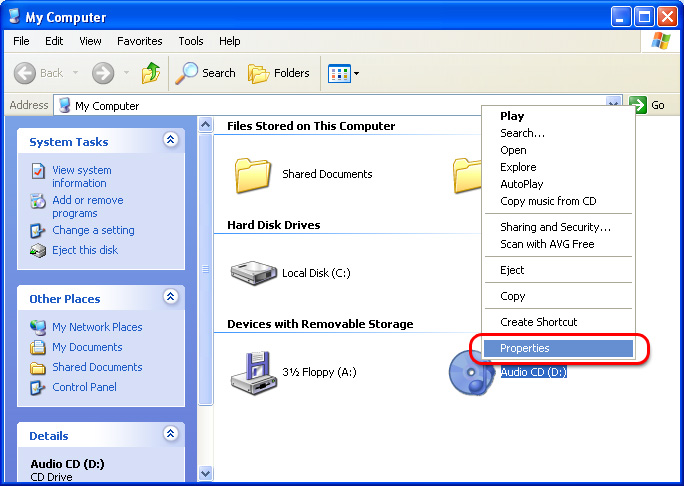
Task: Click the Eject this disk icon
Action: (x=38, y=250)
